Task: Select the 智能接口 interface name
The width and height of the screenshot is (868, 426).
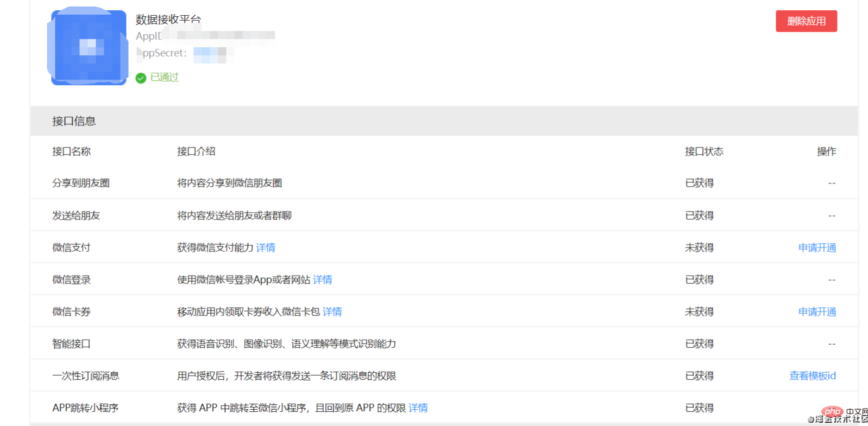Action: (71, 344)
